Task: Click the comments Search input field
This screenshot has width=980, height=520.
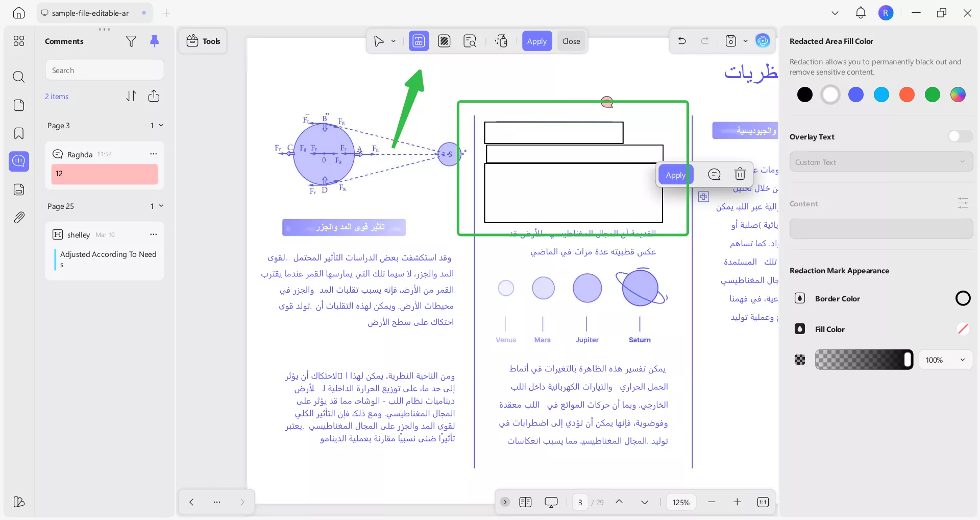Action: (x=104, y=70)
